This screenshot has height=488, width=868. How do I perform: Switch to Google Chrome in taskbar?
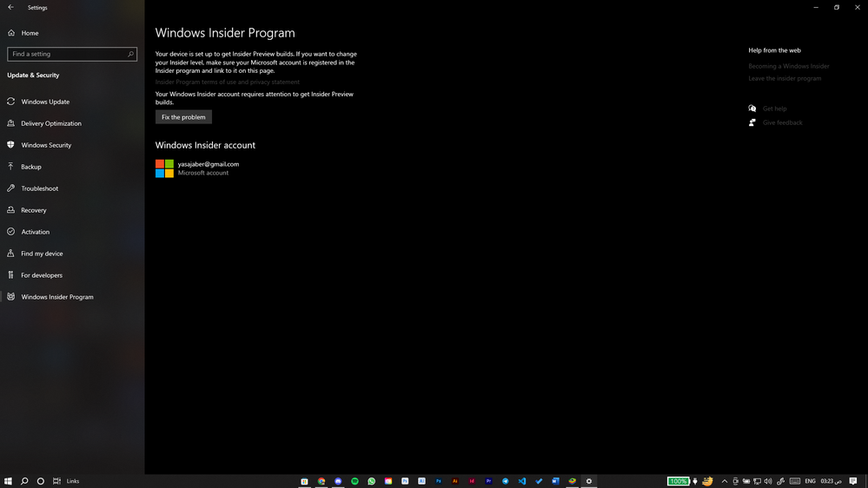click(321, 481)
